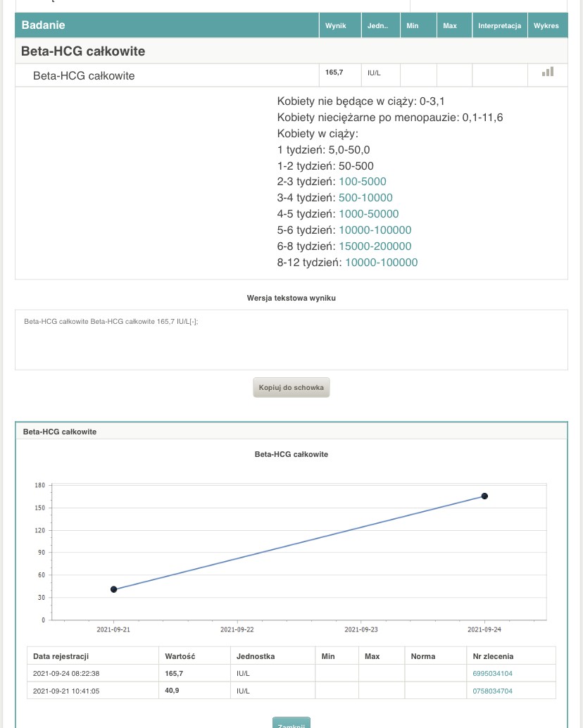Select the chart data point for 2021-09-21
Screen dimensions: 583x728
(x=114, y=589)
